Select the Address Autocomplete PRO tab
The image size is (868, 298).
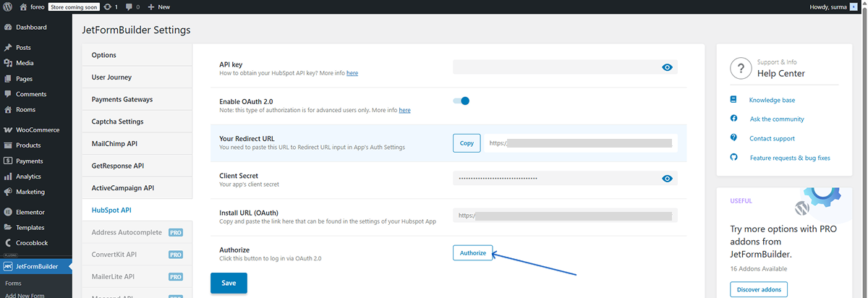137,232
